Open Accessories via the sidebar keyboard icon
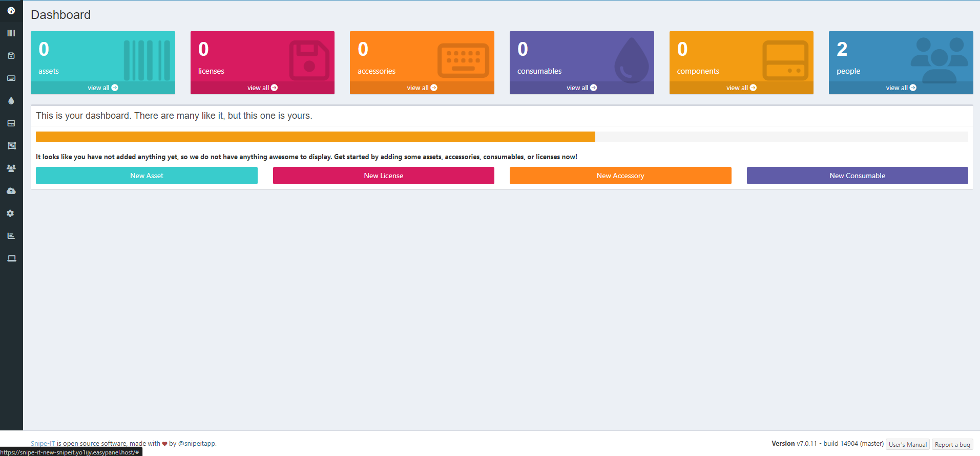The height and width of the screenshot is (456, 980). pyautogui.click(x=11, y=78)
